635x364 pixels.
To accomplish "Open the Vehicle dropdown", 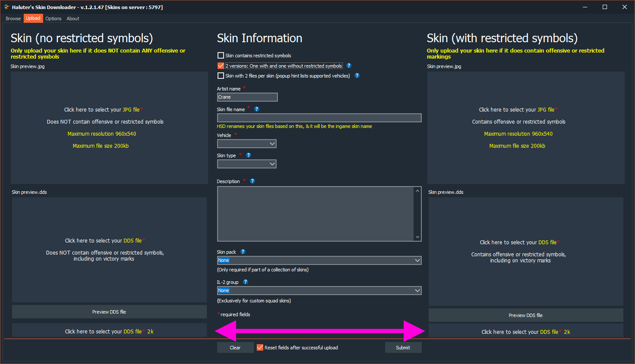I will [246, 144].
